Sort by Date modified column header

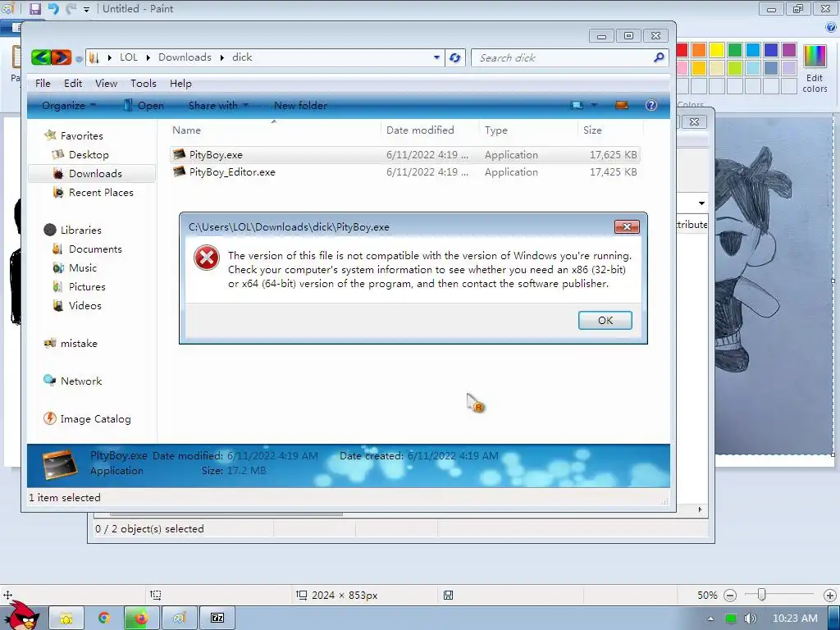pos(420,130)
